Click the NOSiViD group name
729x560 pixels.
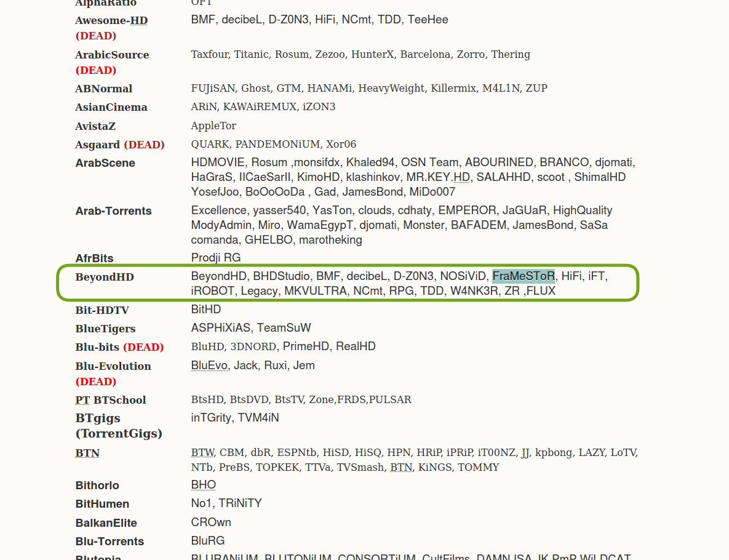[x=463, y=276]
